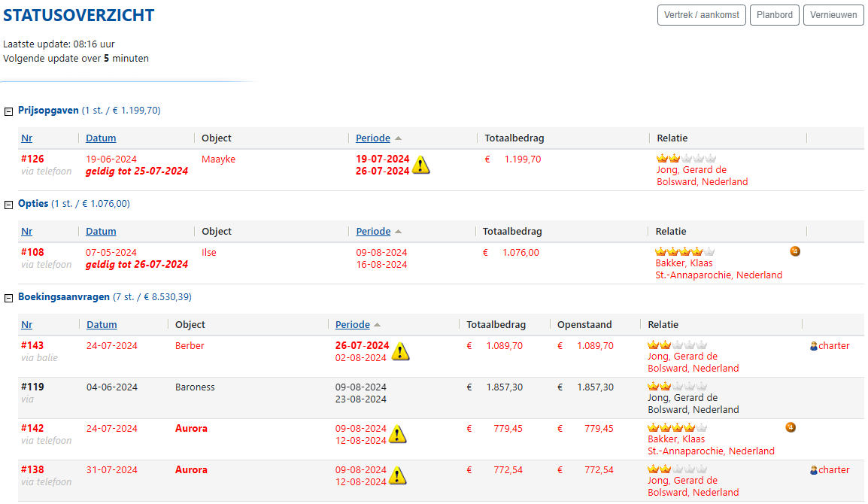The width and height of the screenshot is (868, 504).
Task: Click the star rating for booking #119
Action: [674, 386]
